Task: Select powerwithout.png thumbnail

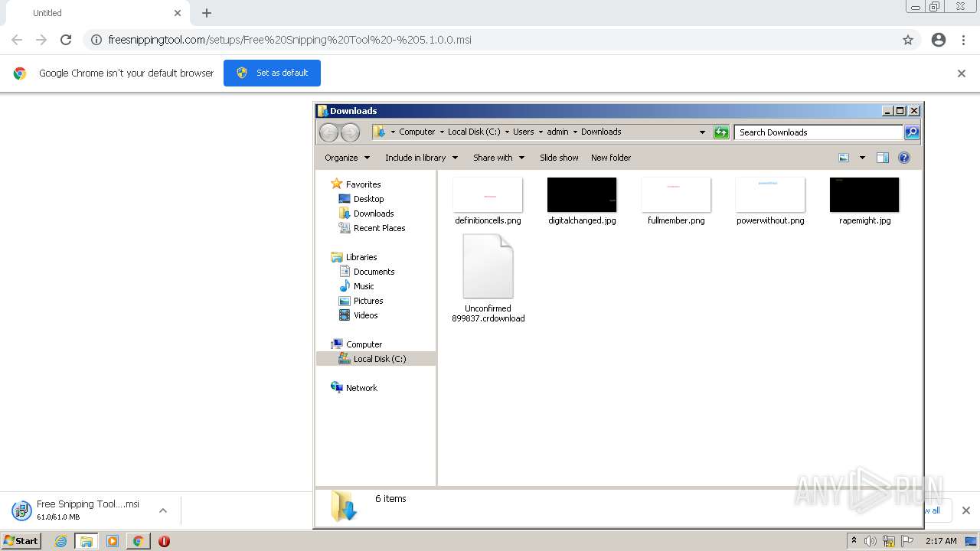Action: click(770, 195)
